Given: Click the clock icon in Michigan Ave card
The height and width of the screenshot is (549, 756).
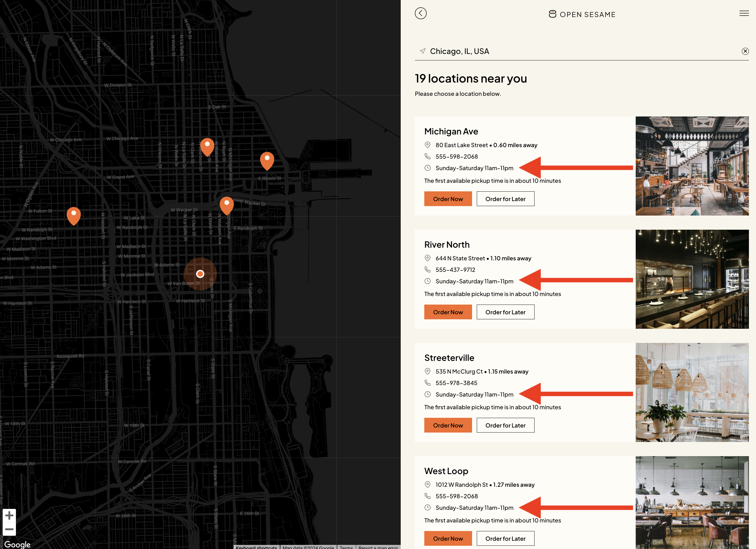Looking at the screenshot, I should point(427,168).
